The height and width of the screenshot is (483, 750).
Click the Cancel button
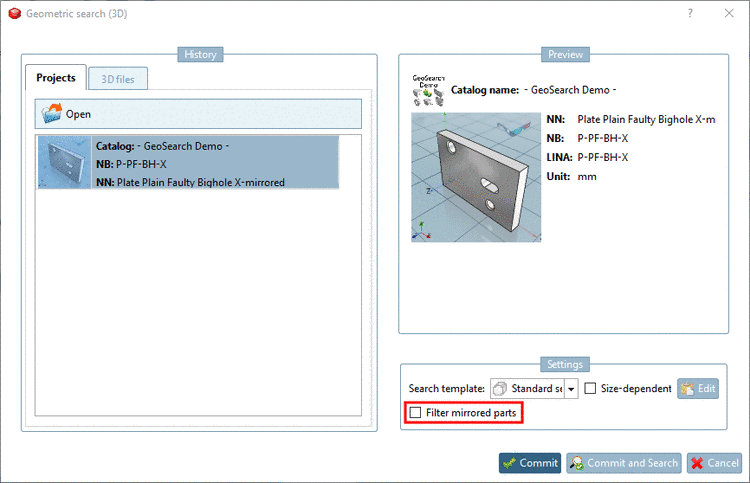(715, 463)
